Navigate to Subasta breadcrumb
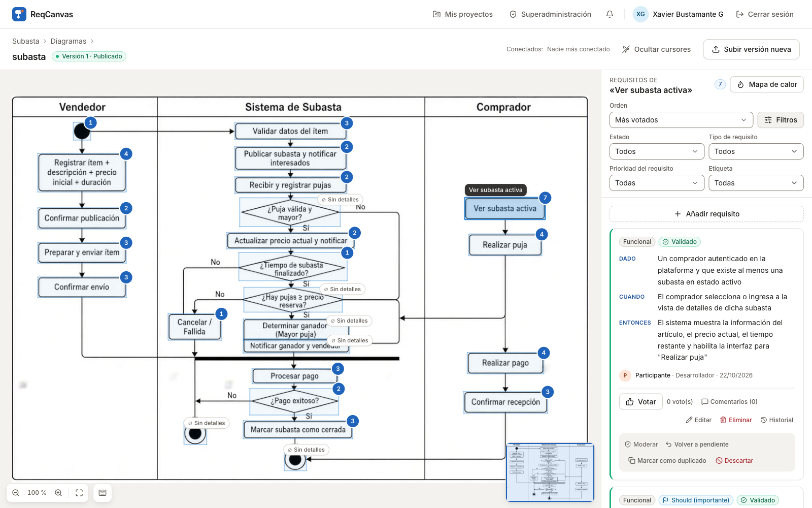This screenshot has width=812, height=508. 25,41
